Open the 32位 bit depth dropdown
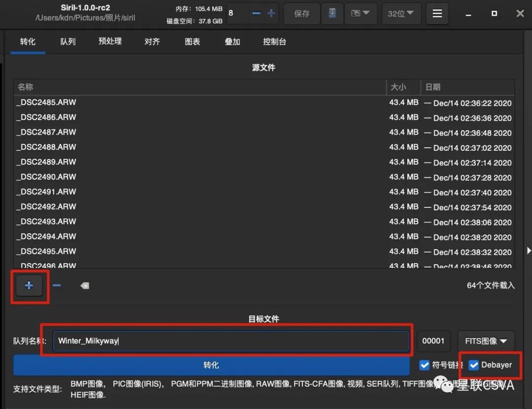 [400, 14]
